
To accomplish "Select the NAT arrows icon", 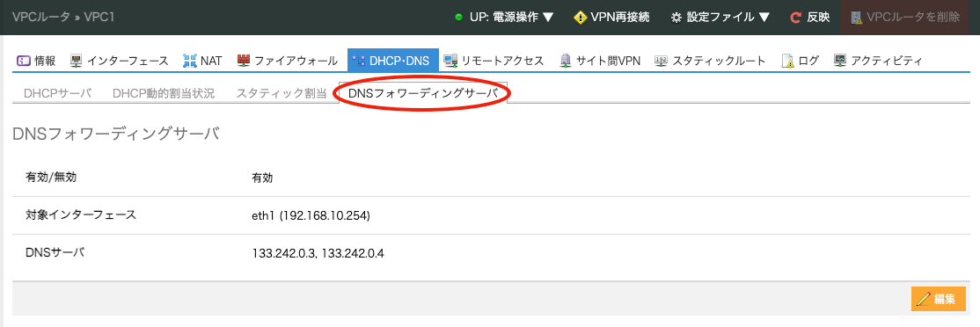I will coord(189,61).
